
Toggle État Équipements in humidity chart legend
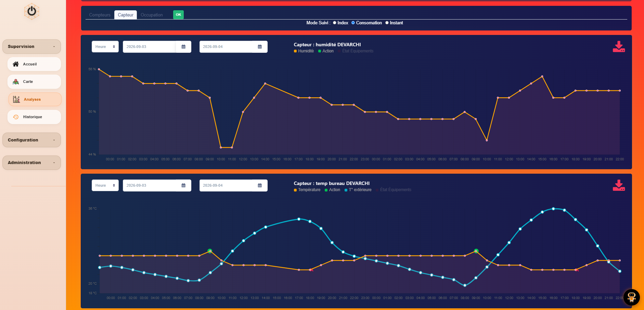click(x=356, y=51)
